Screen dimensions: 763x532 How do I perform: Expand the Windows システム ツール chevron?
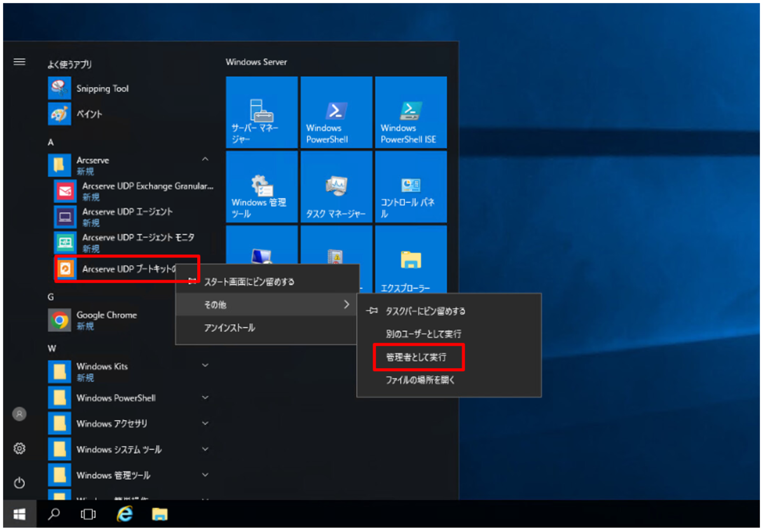[205, 449]
